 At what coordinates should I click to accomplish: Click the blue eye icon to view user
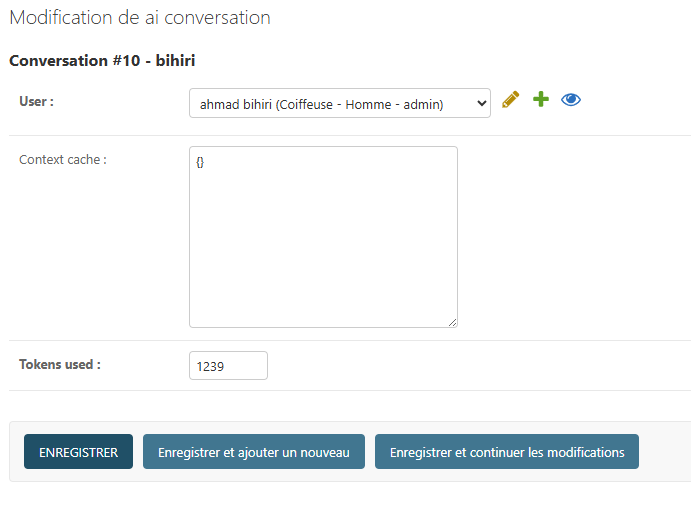click(571, 100)
